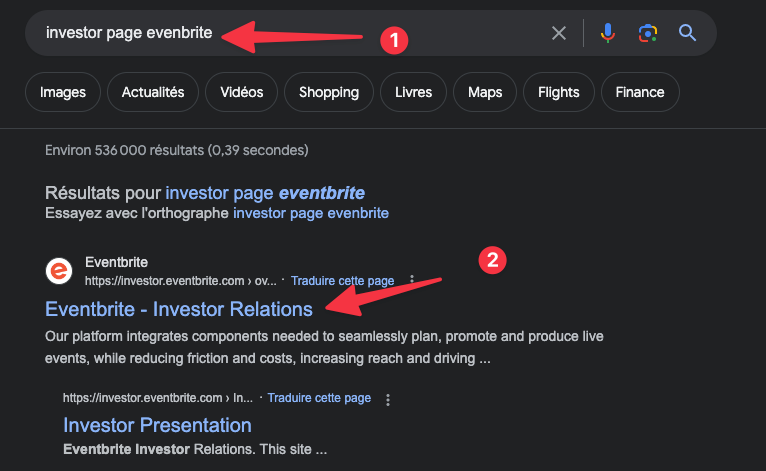Open Google Lens image search icon
Viewport: 766px width, 471px height.
click(x=648, y=33)
